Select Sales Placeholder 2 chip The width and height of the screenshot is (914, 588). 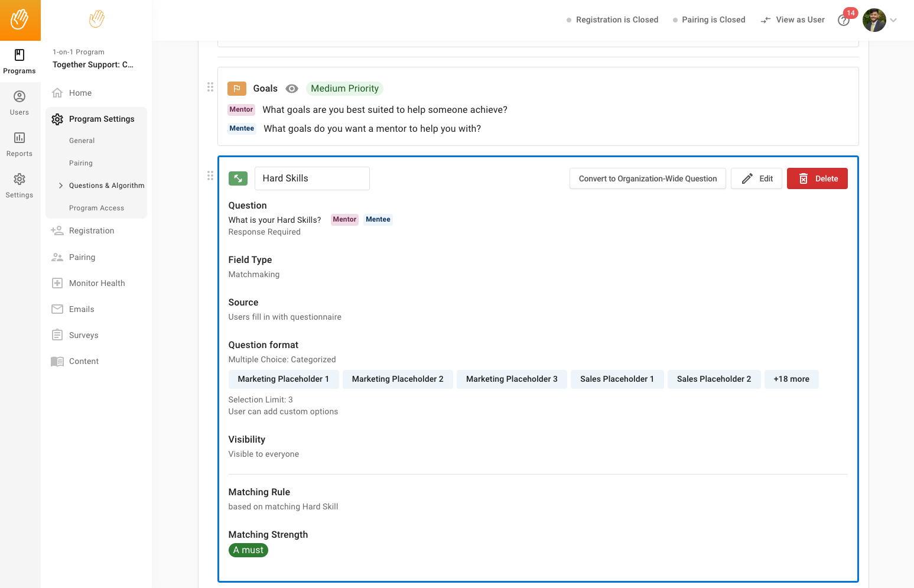(714, 379)
